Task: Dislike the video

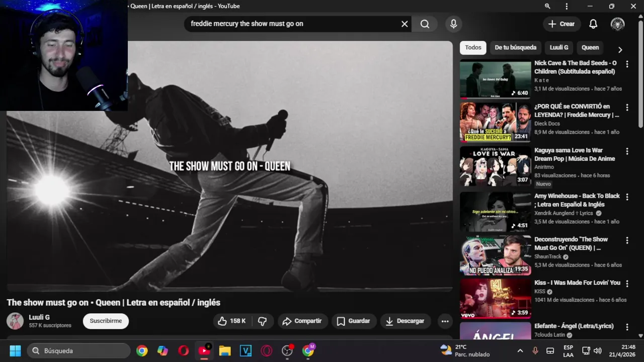Action: coord(262,321)
